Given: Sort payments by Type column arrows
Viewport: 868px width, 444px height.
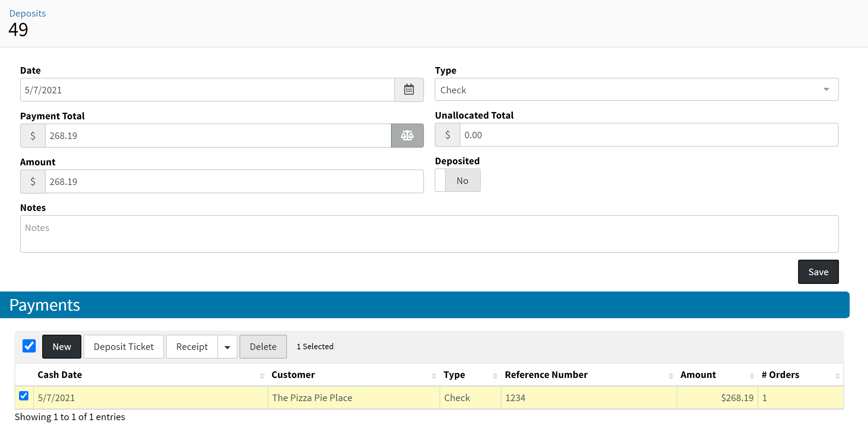Looking at the screenshot, I should (495, 376).
